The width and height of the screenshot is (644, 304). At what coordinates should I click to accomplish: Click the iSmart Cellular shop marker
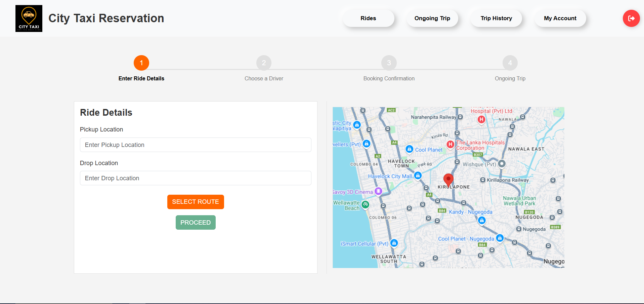[394, 243]
